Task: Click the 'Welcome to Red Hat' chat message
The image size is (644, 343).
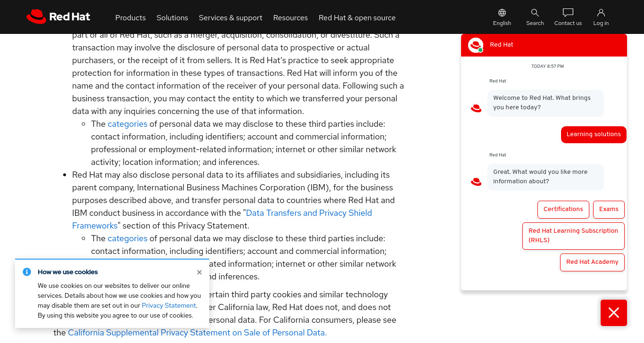Action: tap(545, 103)
